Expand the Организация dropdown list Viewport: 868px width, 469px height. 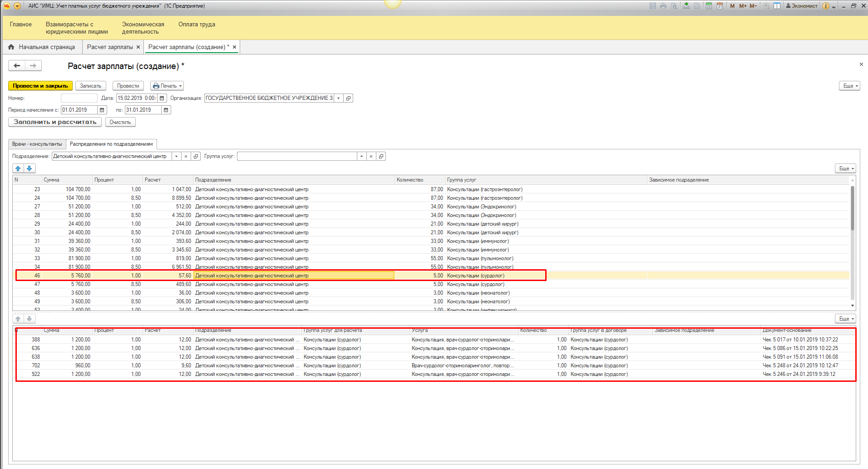point(338,98)
